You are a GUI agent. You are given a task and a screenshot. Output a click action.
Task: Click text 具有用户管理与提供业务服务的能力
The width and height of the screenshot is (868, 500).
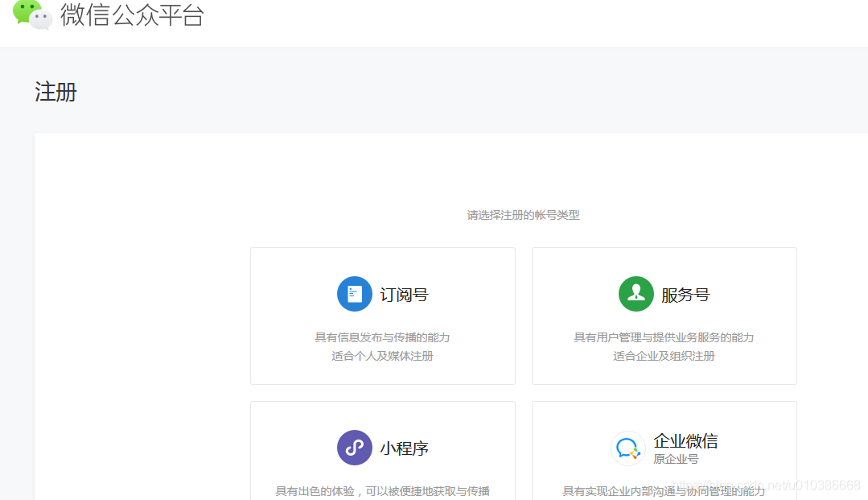click(x=664, y=337)
